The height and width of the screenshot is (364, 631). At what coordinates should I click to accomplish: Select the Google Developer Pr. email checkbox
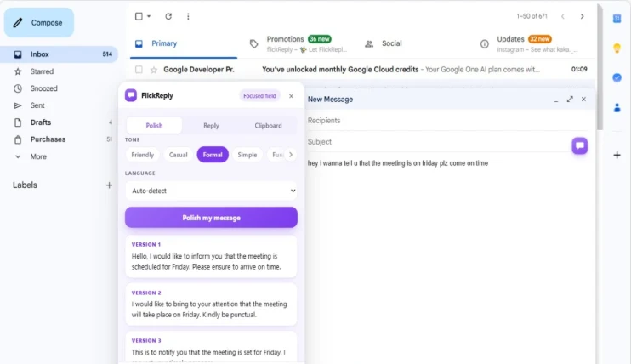coord(139,69)
